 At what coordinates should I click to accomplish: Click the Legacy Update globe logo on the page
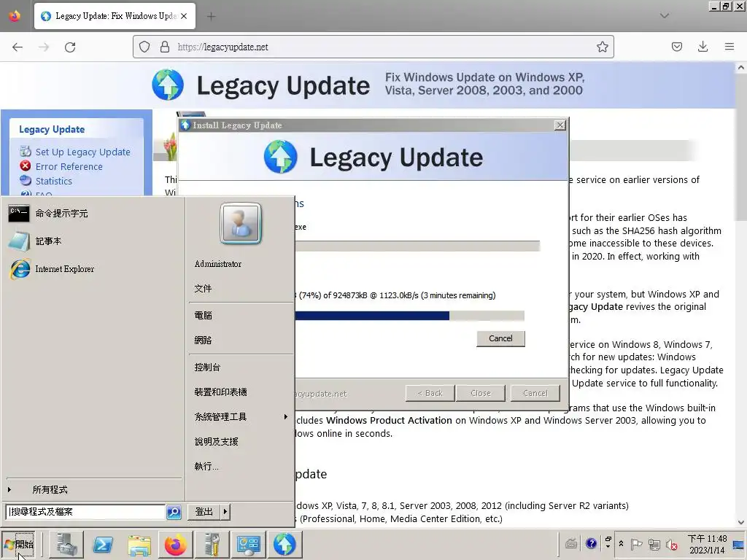point(168,85)
